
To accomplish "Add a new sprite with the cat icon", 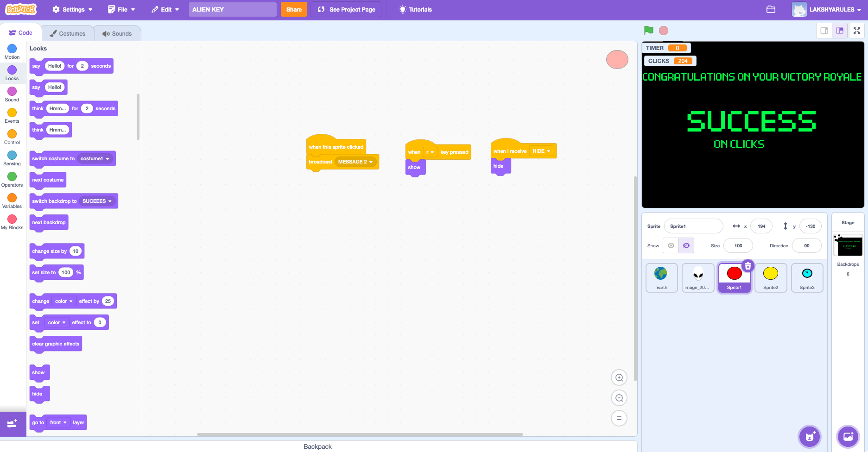I will pyautogui.click(x=809, y=436).
